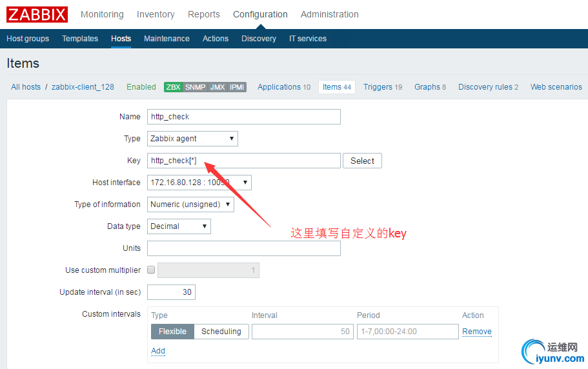Click the JMX availability badge
588x369 pixels.
pyautogui.click(x=218, y=87)
